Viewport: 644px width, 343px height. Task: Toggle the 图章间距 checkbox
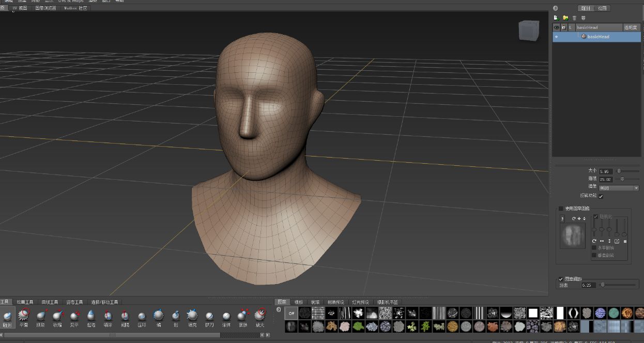pos(561,279)
